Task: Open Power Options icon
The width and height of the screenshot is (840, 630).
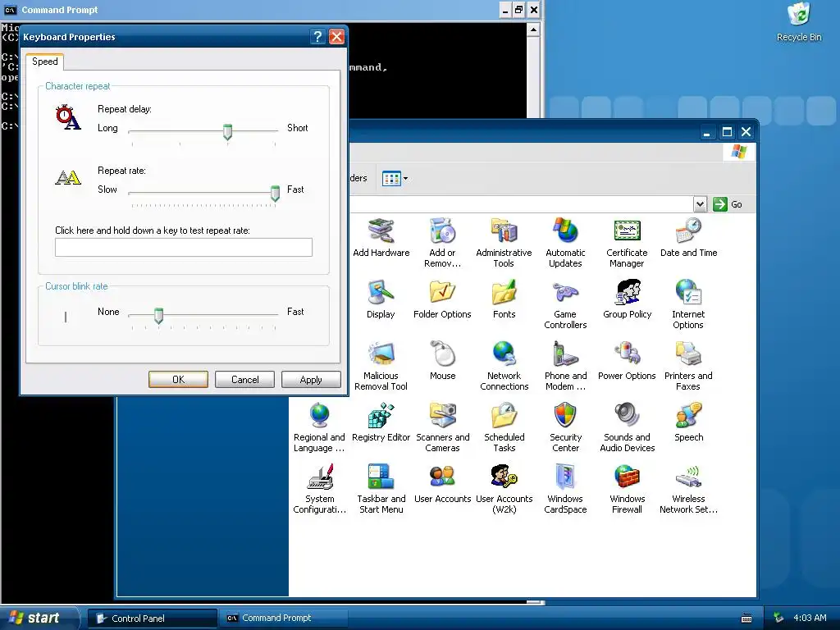Action: 627,354
